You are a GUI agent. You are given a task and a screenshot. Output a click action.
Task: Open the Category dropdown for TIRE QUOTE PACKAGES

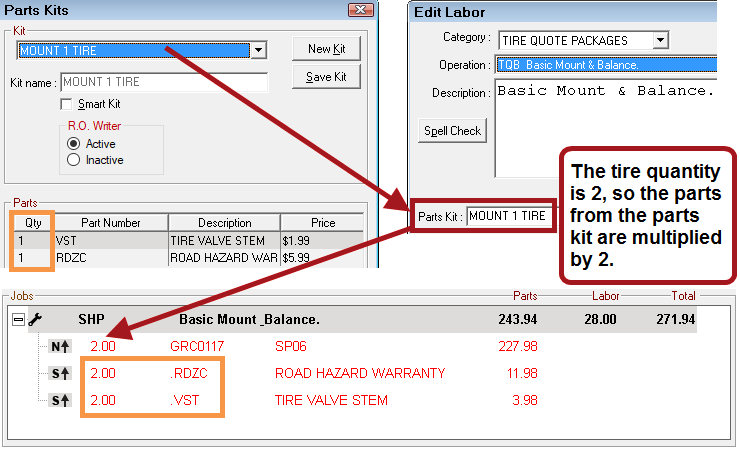660,40
